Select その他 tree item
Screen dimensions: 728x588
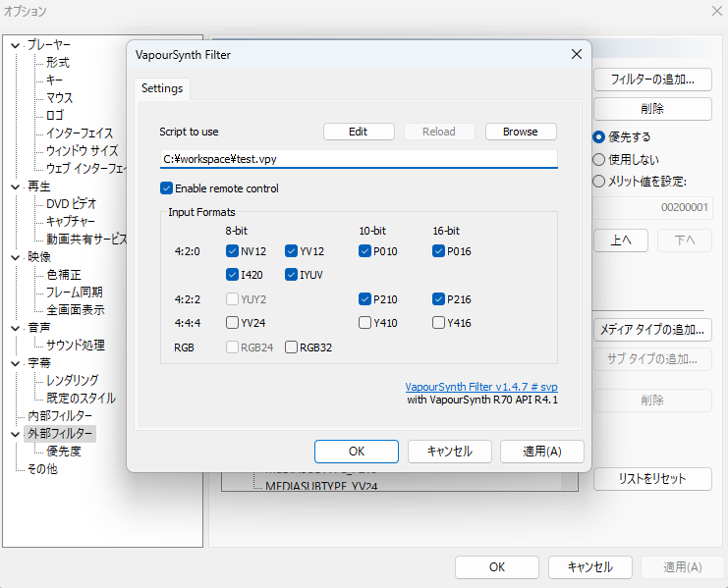coord(42,469)
